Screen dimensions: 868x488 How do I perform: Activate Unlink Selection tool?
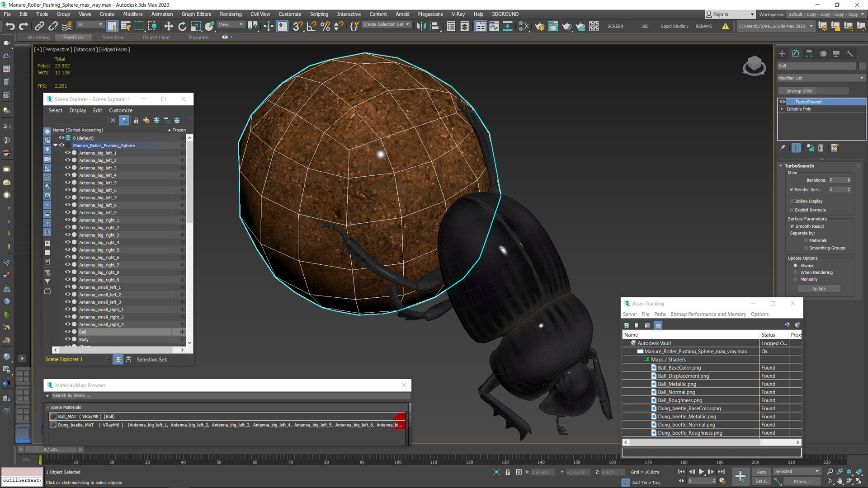tap(53, 26)
